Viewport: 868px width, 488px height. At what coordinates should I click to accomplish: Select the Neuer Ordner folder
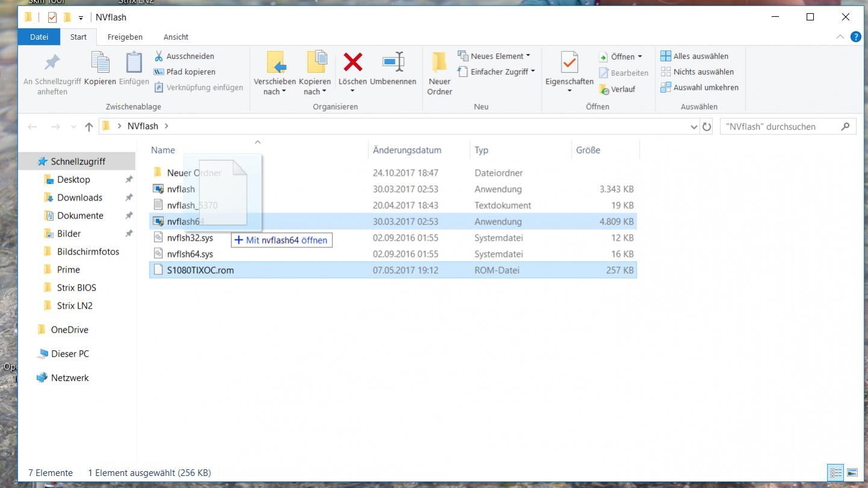pyautogui.click(x=392, y=173)
